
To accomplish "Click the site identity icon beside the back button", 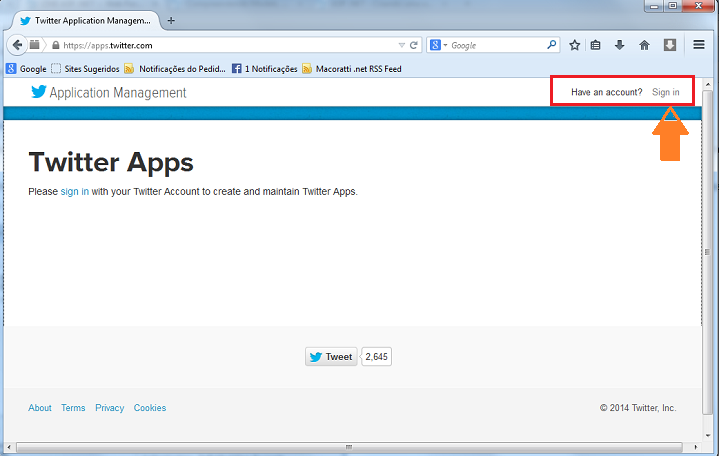I will pyautogui.click(x=34, y=45).
